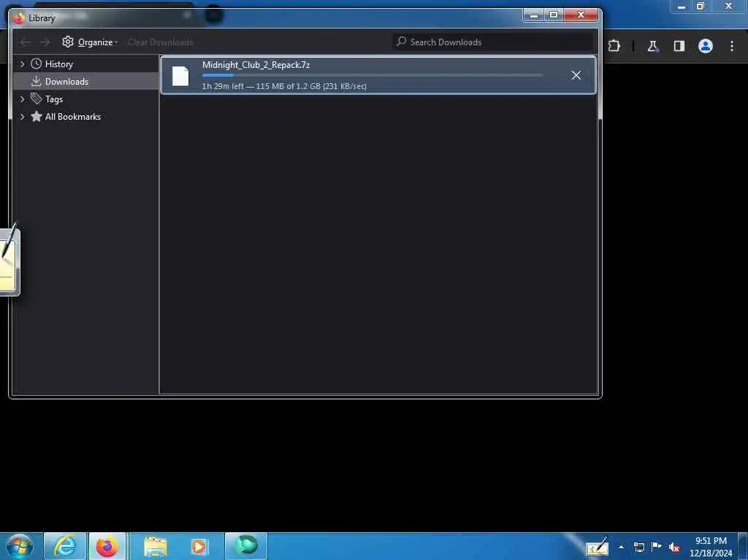Image resolution: width=748 pixels, height=560 pixels.
Task: Expand the Tags tree item
Action: [x=22, y=99]
